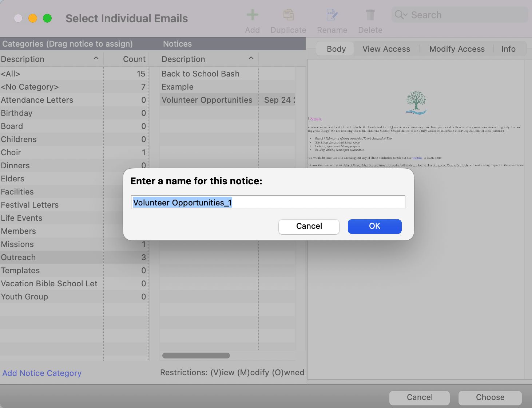This screenshot has height=408, width=532.
Task: Click the count 15 for <All>
Action: pos(141,74)
